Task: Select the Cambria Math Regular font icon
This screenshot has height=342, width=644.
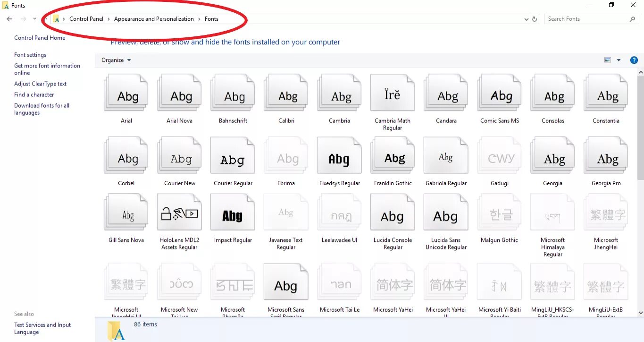Action: [x=393, y=93]
